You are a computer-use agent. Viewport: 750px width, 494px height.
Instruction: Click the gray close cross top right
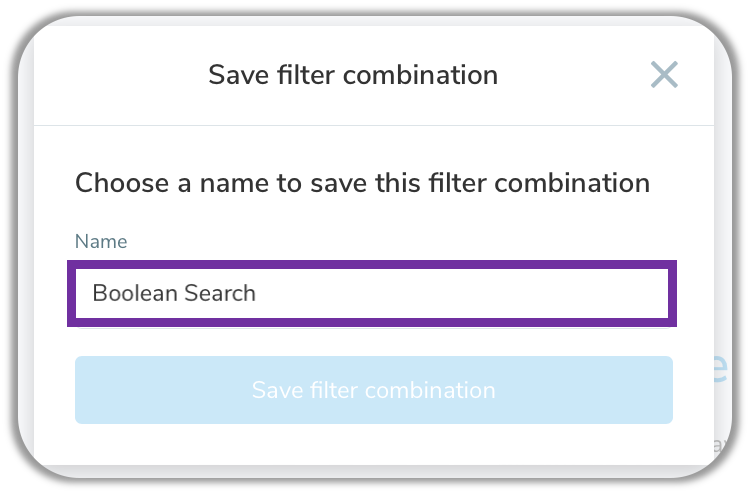[664, 75]
